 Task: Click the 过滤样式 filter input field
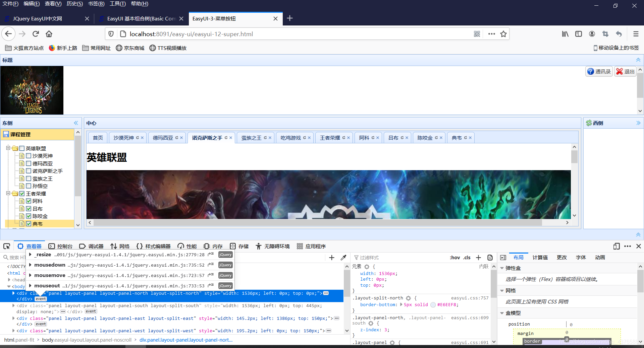[x=399, y=258]
